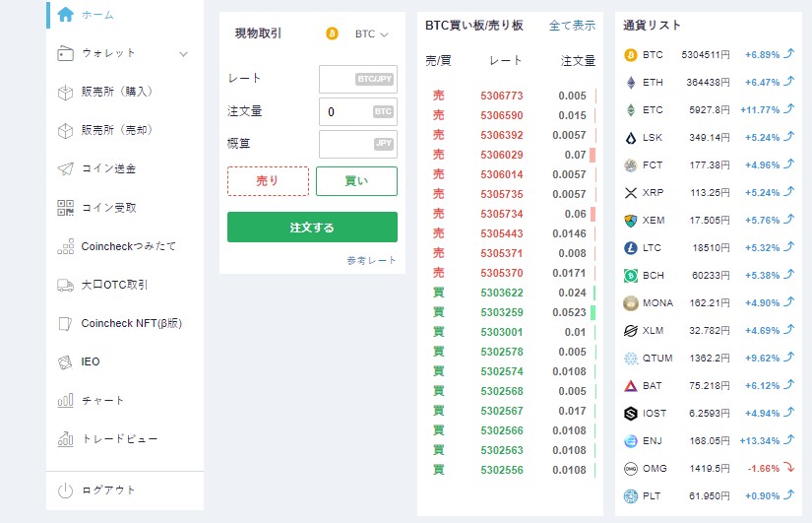Open the chart bar-graph icon
Screen dimensions: 812x523
[65, 400]
